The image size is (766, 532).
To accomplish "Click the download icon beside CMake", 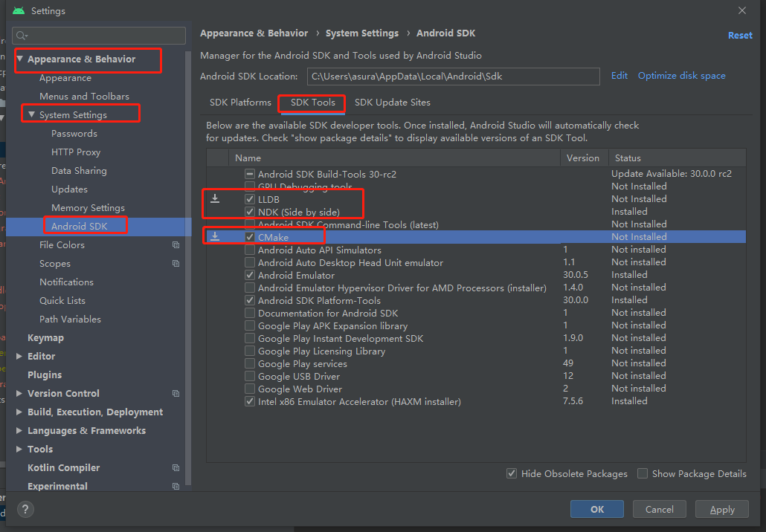I will pyautogui.click(x=215, y=237).
